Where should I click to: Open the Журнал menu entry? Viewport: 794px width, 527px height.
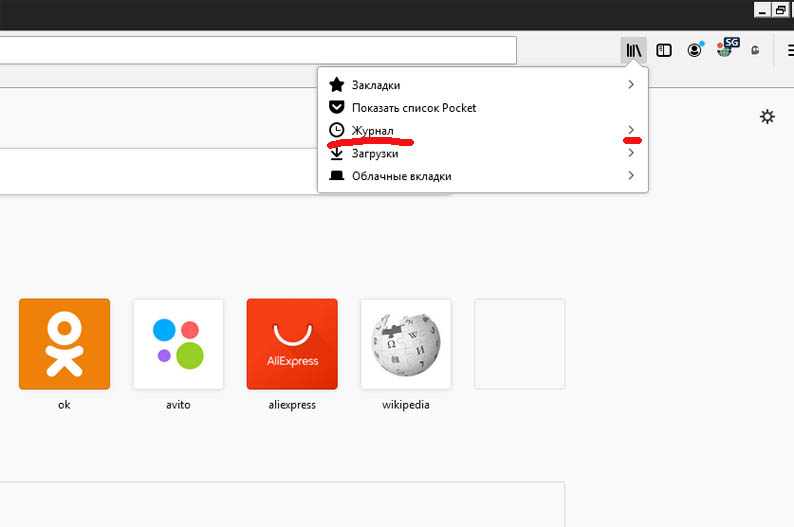click(483, 130)
